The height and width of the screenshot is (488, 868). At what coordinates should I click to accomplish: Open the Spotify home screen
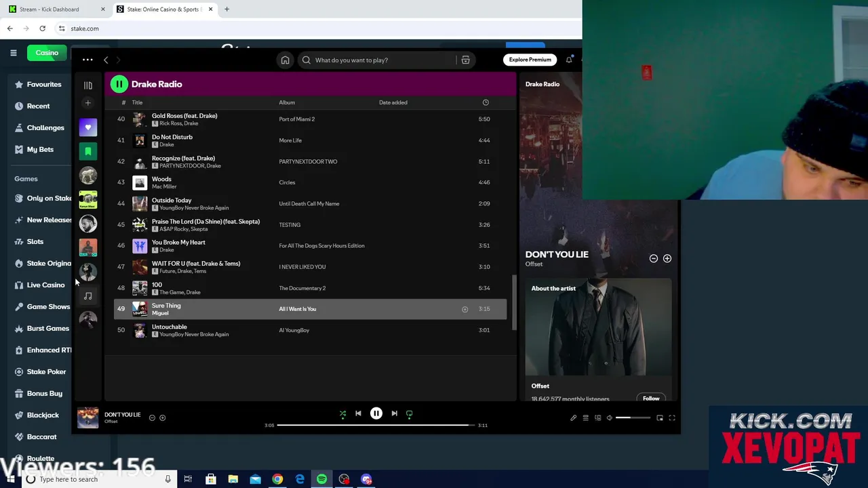pyautogui.click(x=285, y=60)
